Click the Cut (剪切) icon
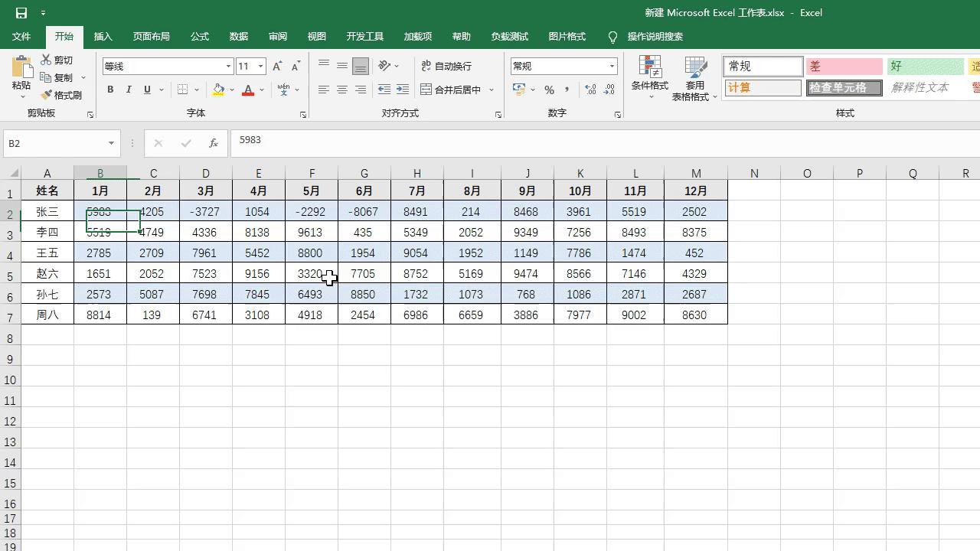Viewport: 980px width, 551px height. (47, 59)
